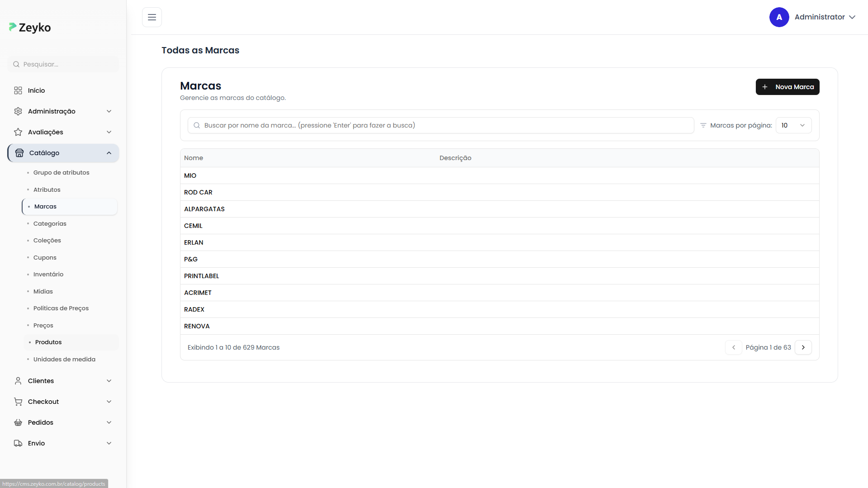Viewport: 868px width, 488px height.
Task: Click the hamburger sidebar toggle icon
Action: point(152,17)
